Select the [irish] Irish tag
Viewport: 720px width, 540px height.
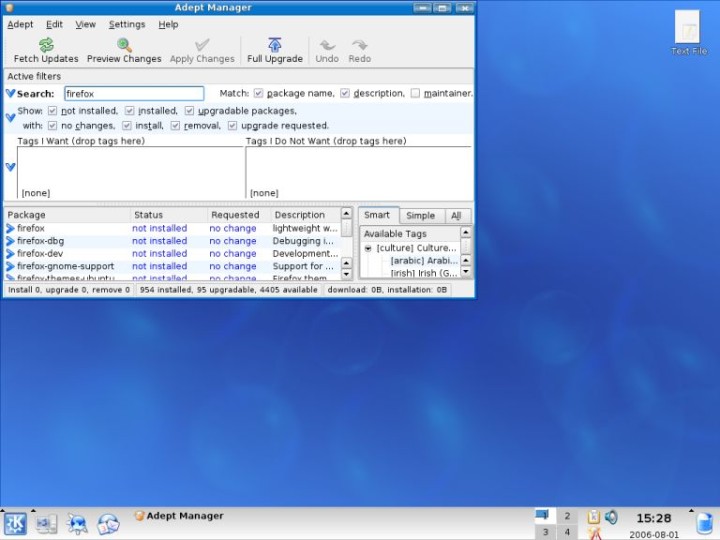(x=424, y=273)
